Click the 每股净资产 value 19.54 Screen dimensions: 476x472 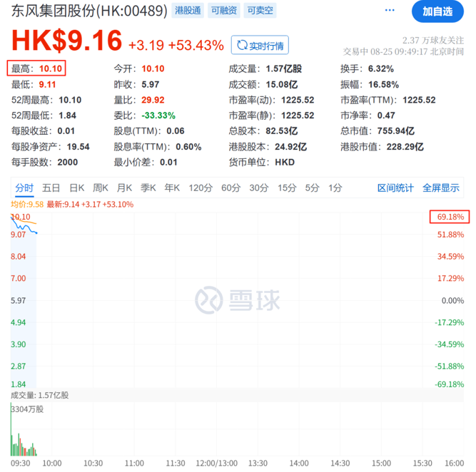tap(78, 147)
